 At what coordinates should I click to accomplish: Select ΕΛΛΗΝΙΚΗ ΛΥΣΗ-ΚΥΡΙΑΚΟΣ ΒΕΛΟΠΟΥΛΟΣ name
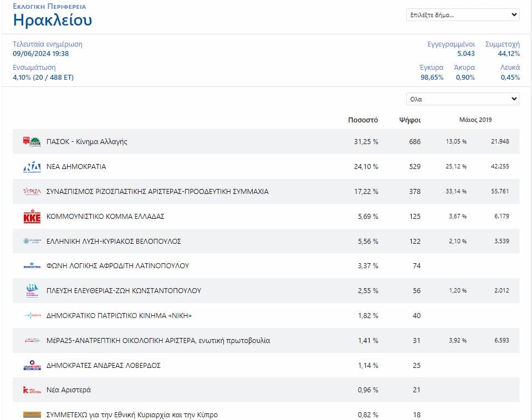114,241
